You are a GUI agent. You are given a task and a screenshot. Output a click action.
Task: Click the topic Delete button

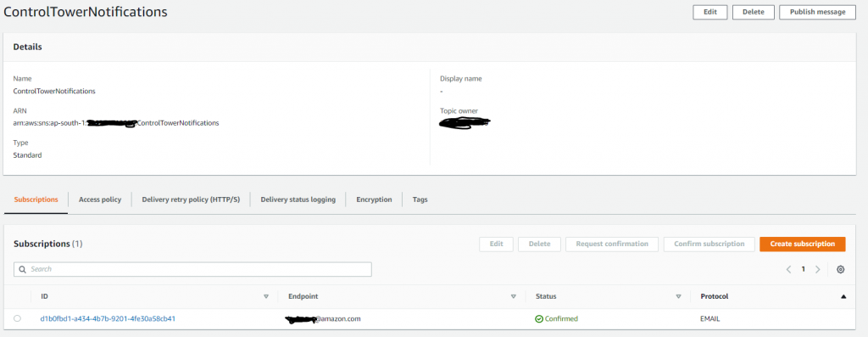point(754,12)
